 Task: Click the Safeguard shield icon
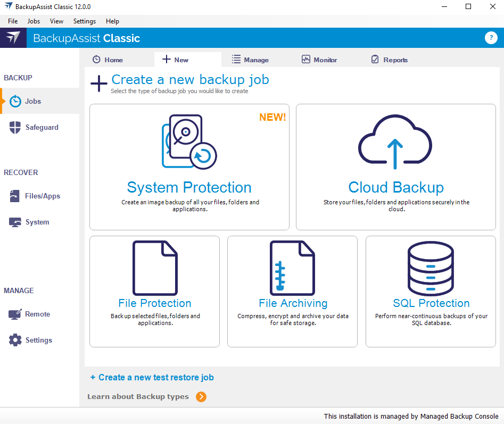point(15,127)
